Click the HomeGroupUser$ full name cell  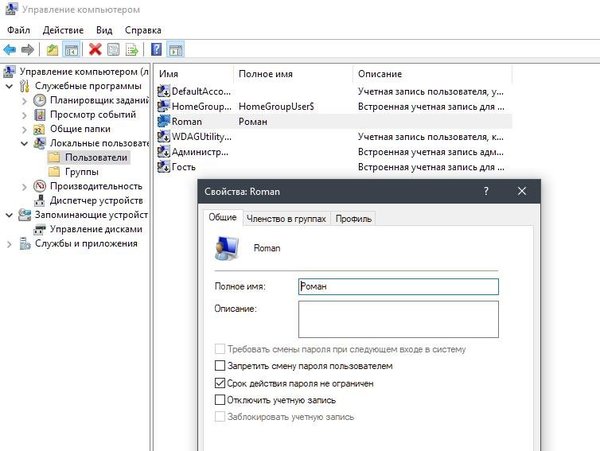(x=276, y=106)
